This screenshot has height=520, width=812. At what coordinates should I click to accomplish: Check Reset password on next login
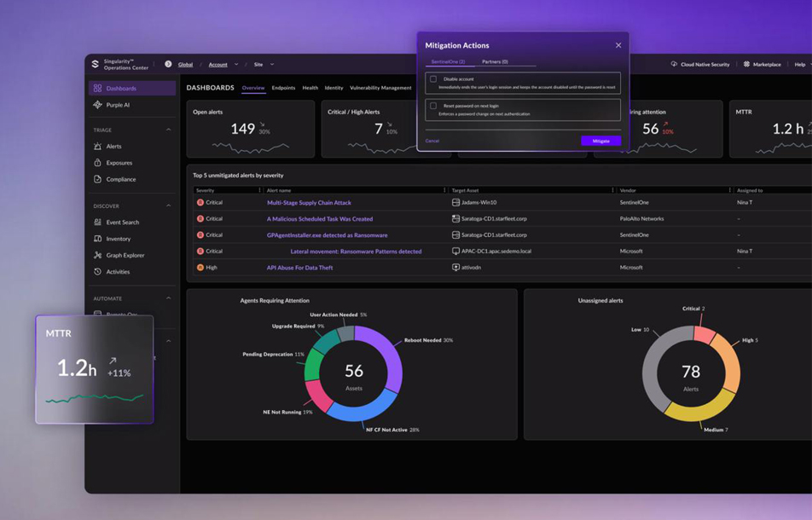(x=433, y=106)
